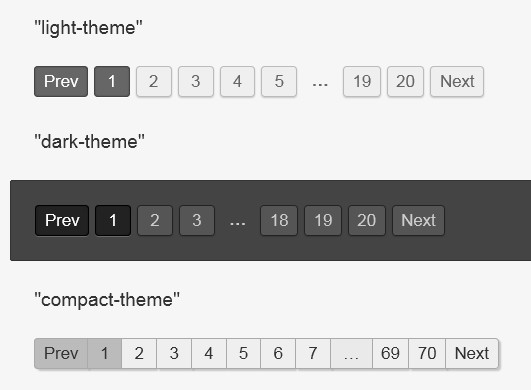Open page 4 in compact-theme pagination
Screen dimensions: 531x390
(x=209, y=353)
